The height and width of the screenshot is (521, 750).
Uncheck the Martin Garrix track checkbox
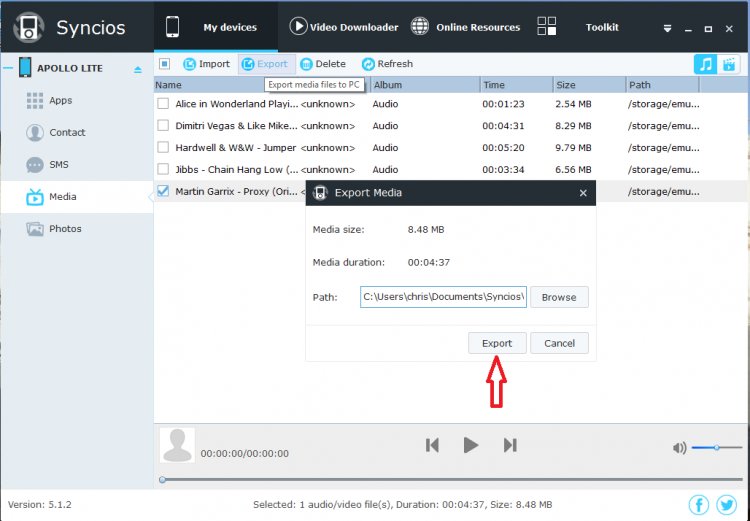tap(163, 191)
